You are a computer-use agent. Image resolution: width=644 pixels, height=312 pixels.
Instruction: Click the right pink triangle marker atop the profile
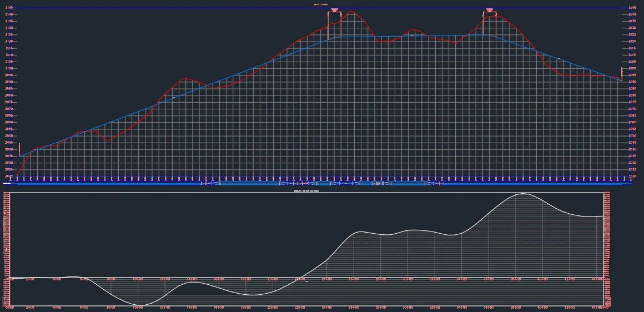click(x=489, y=10)
